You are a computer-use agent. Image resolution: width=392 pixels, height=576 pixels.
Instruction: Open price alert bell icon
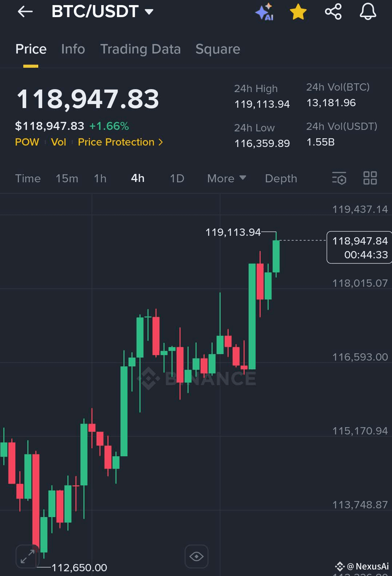tap(368, 11)
